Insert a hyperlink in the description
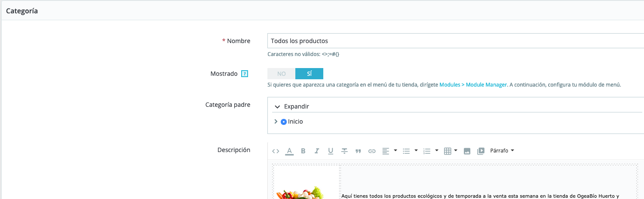Image resolution: width=644 pixels, height=199 pixels. pyautogui.click(x=372, y=151)
